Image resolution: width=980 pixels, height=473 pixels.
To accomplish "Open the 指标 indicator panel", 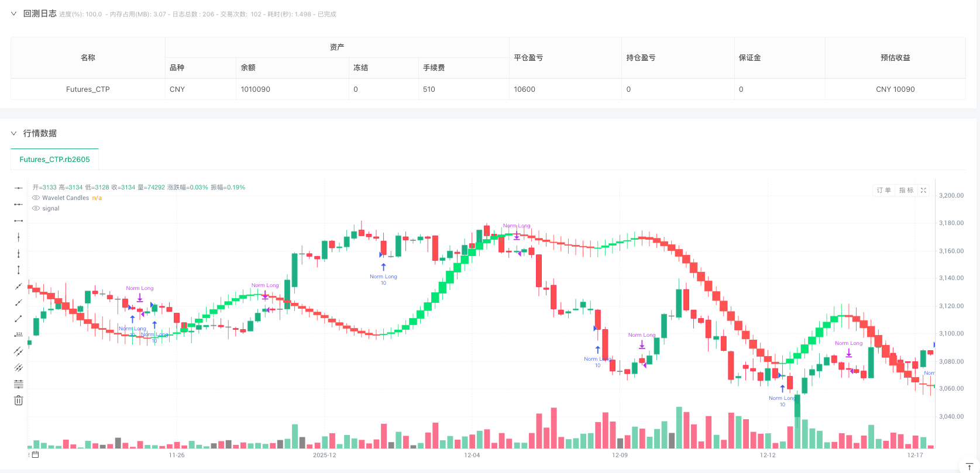I will [906, 190].
